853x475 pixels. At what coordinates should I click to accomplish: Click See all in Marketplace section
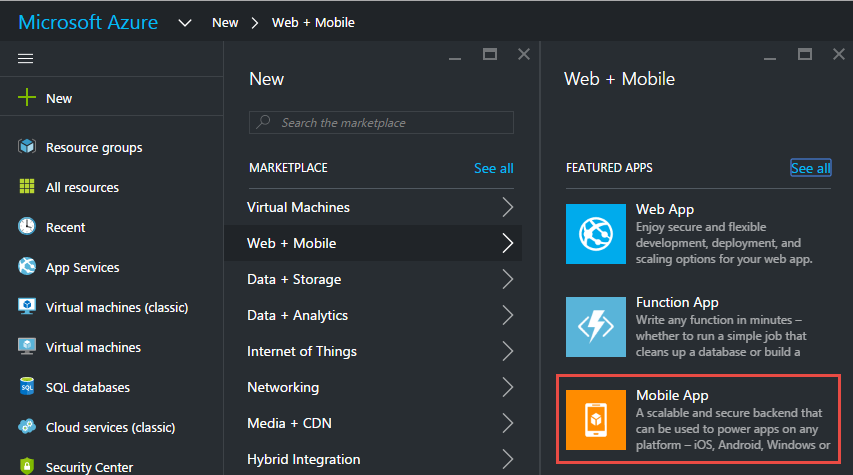click(x=493, y=168)
